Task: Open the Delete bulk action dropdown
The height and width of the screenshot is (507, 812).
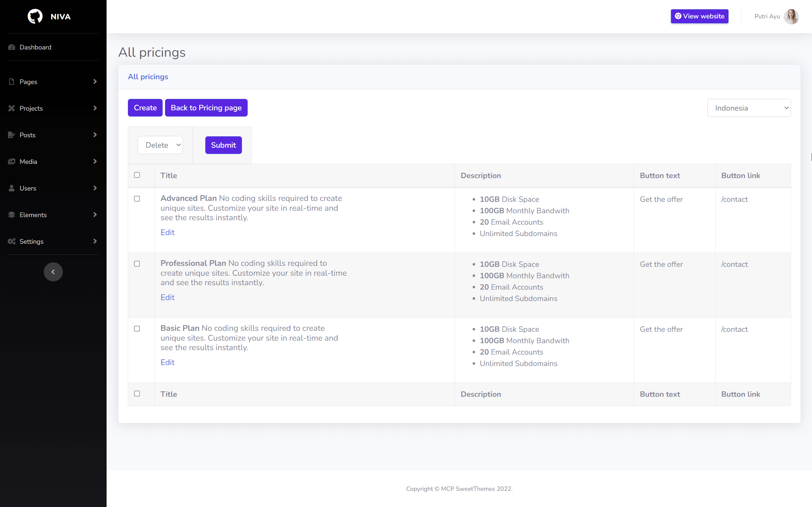Action: click(160, 145)
